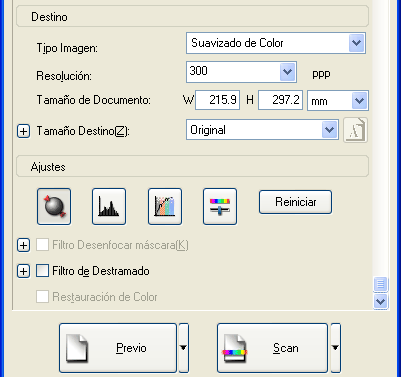Open the Histogram Adjustment tool
The height and width of the screenshot is (377, 401).
tap(109, 206)
